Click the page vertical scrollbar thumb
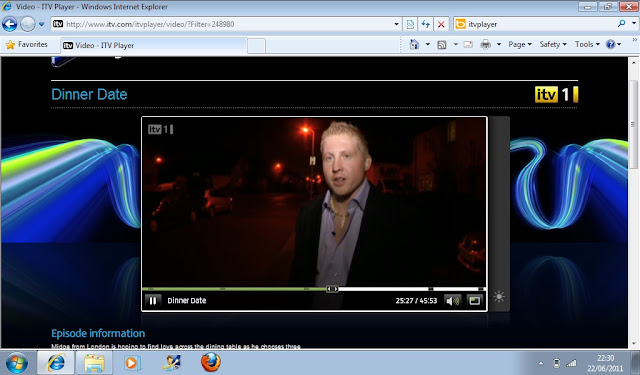 point(633,124)
